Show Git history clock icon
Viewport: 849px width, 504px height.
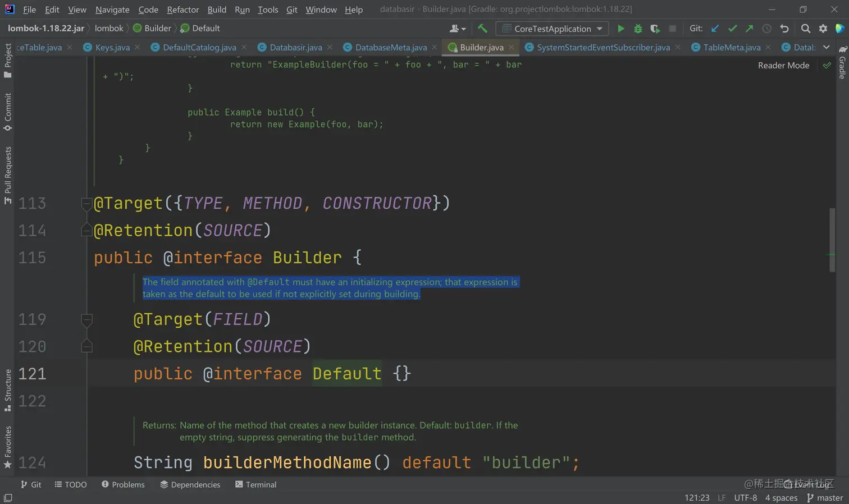pos(766,29)
